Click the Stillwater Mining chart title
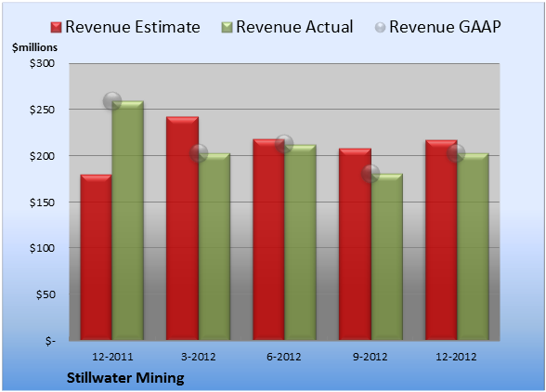546x392 pixels. click(125, 378)
